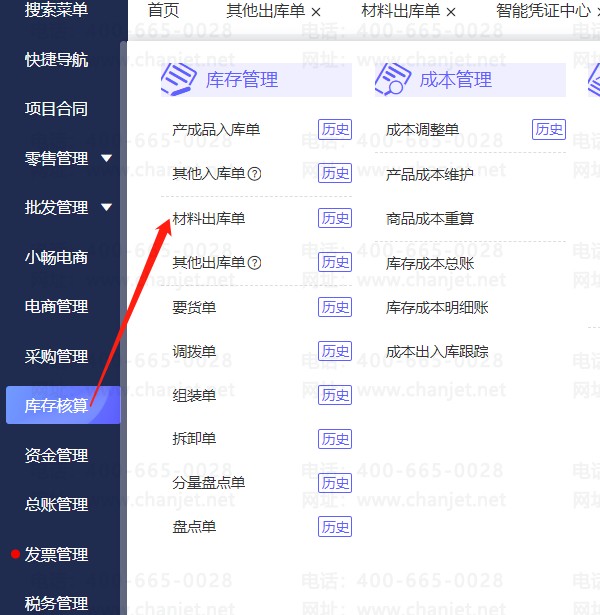This screenshot has height=615, width=600.
Task: Open the 组装单 link
Action: coord(194,395)
